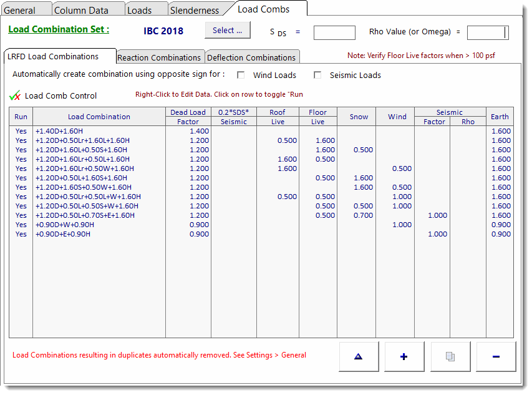Switch to the General tab
This screenshot has width=532, height=395.
pyautogui.click(x=21, y=10)
